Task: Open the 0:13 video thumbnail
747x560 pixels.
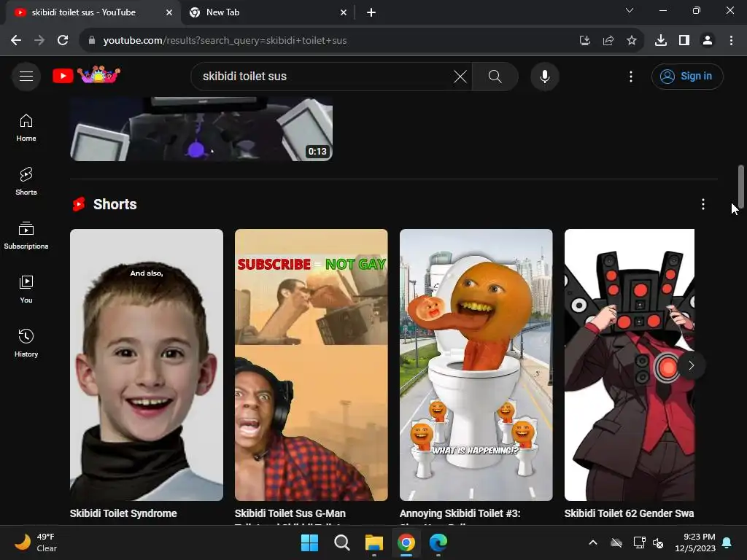Action: (201, 128)
